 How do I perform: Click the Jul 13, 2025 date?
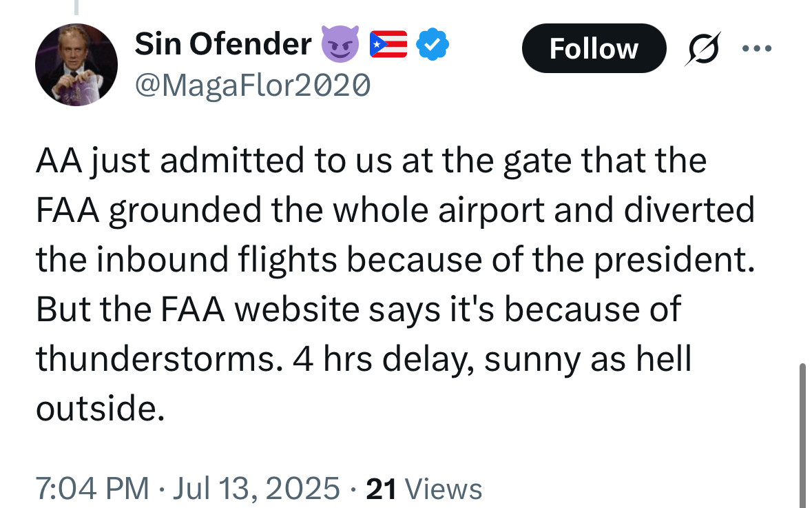(x=256, y=488)
